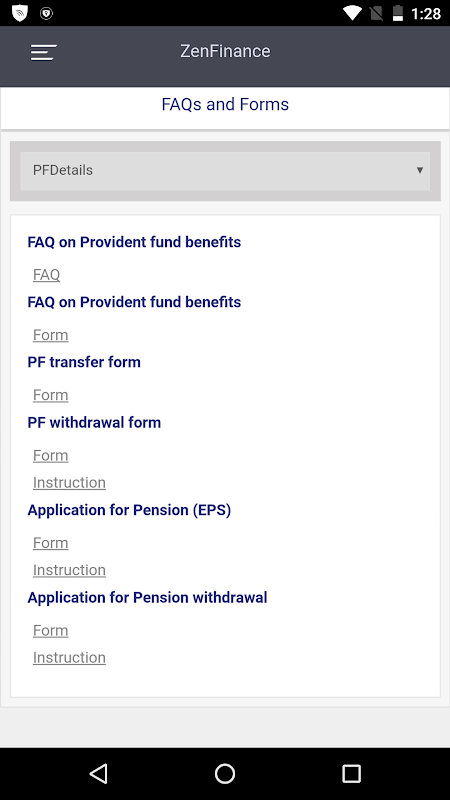
Task: Tap the Wi-Fi signal status icon
Action: pyautogui.click(x=352, y=13)
